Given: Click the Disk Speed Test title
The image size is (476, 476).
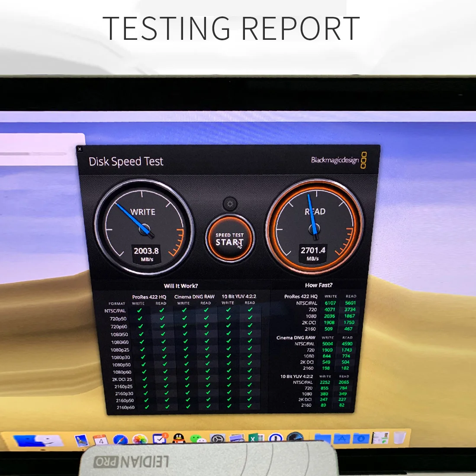Looking at the screenshot, I should coord(126,161).
